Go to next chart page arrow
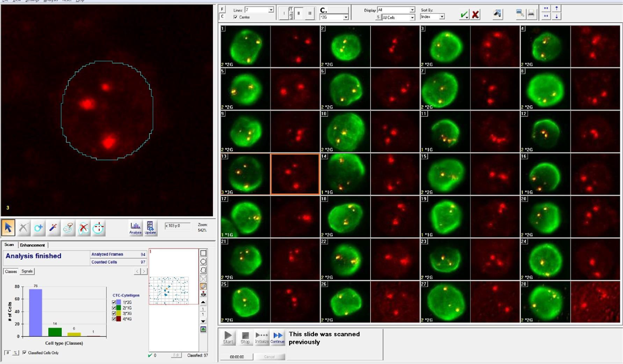 click(x=144, y=271)
